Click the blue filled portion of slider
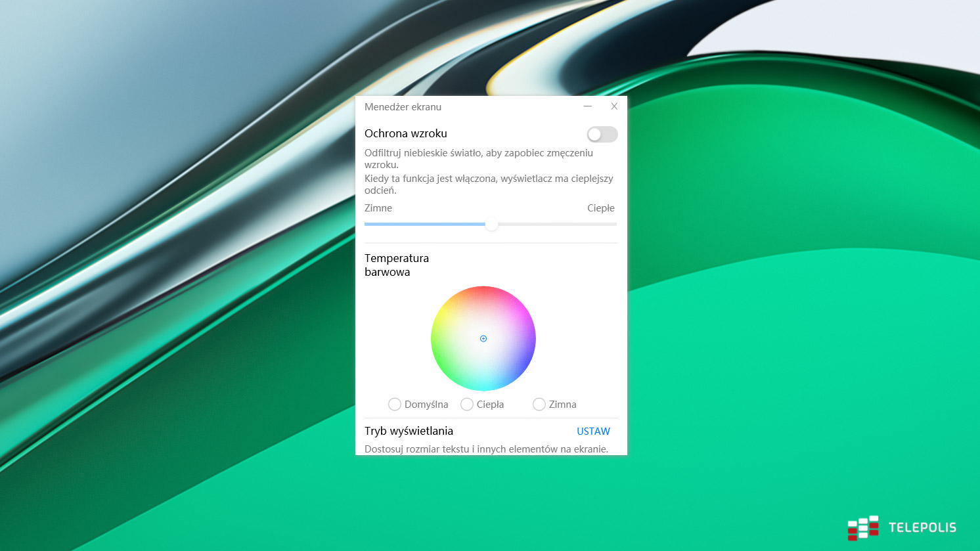This screenshot has height=551, width=980. coord(424,225)
